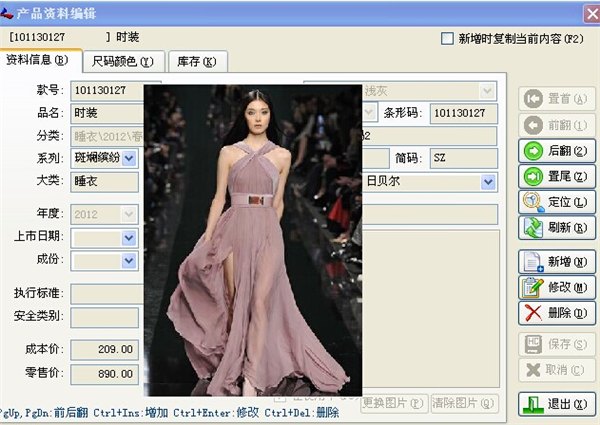This screenshot has width=600, height=425.
Task: Click the 前翻 previous-record arrow icon
Action: click(x=533, y=125)
